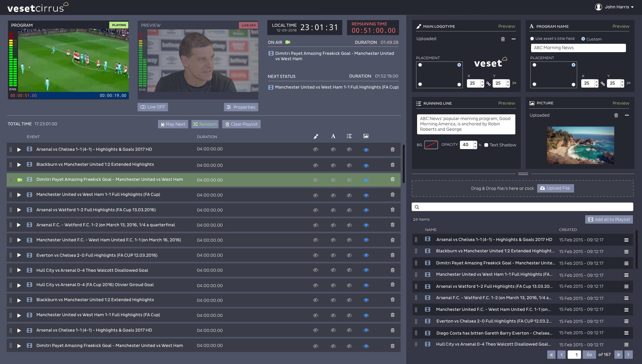Image resolution: width=642 pixels, height=364 pixels.
Task: Preview the main logotype
Action: tap(507, 26)
